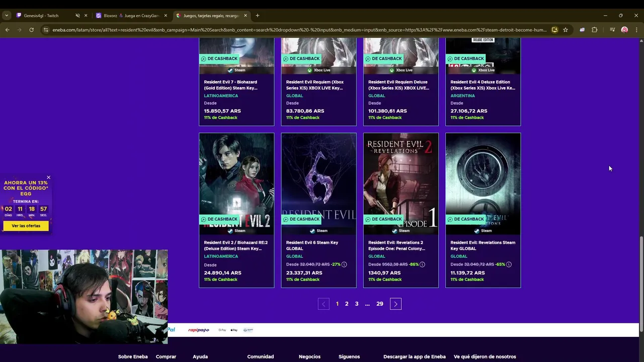
Task: Go to the next results page arrow
Action: pyautogui.click(x=395, y=304)
